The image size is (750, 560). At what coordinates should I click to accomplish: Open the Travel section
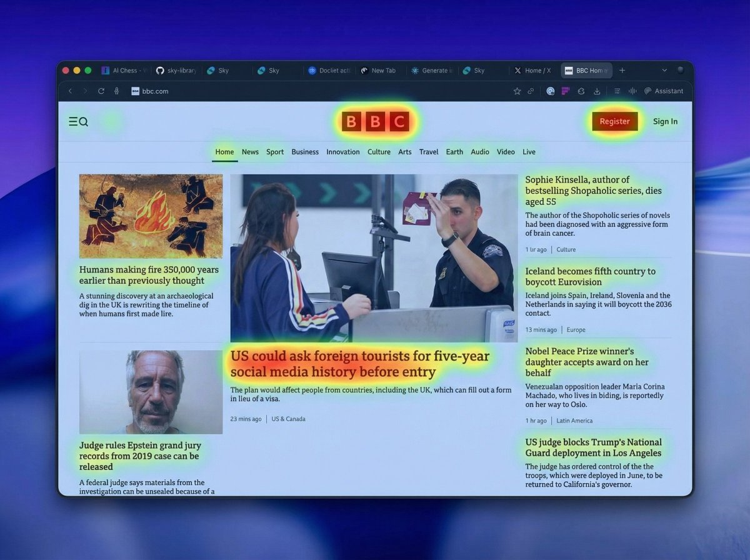[x=429, y=152]
